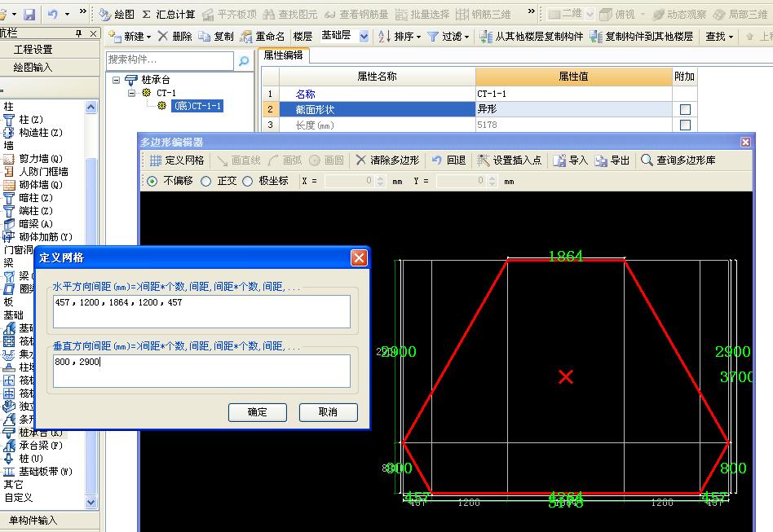Open 单构件输入 section at bottom
This screenshot has height=532, width=773.
coord(33,520)
